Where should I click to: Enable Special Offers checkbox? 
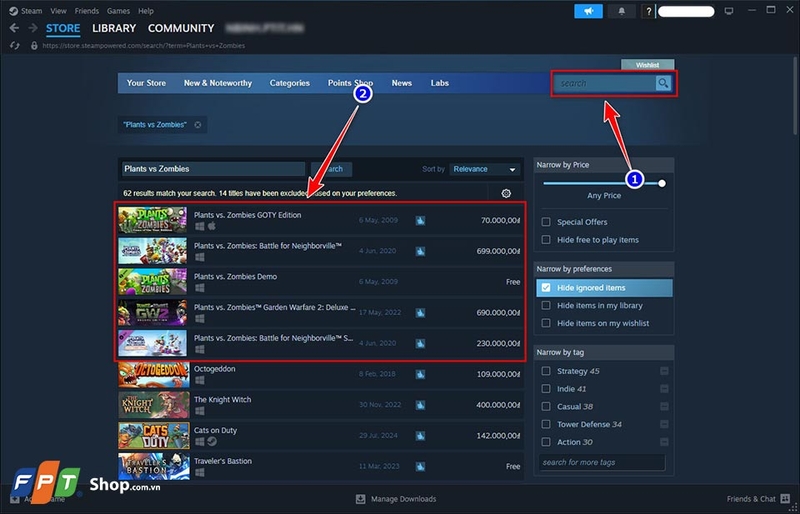coord(546,222)
